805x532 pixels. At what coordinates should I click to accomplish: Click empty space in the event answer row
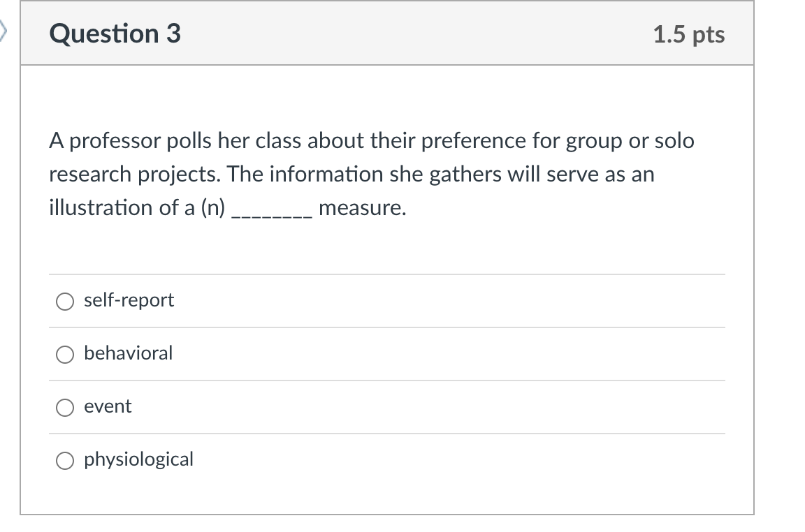[426, 407]
